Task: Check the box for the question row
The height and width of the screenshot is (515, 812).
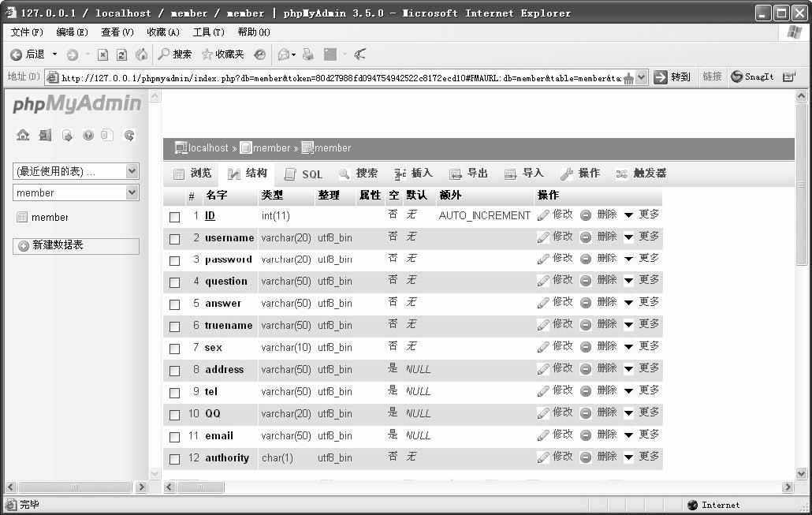Action: click(174, 282)
